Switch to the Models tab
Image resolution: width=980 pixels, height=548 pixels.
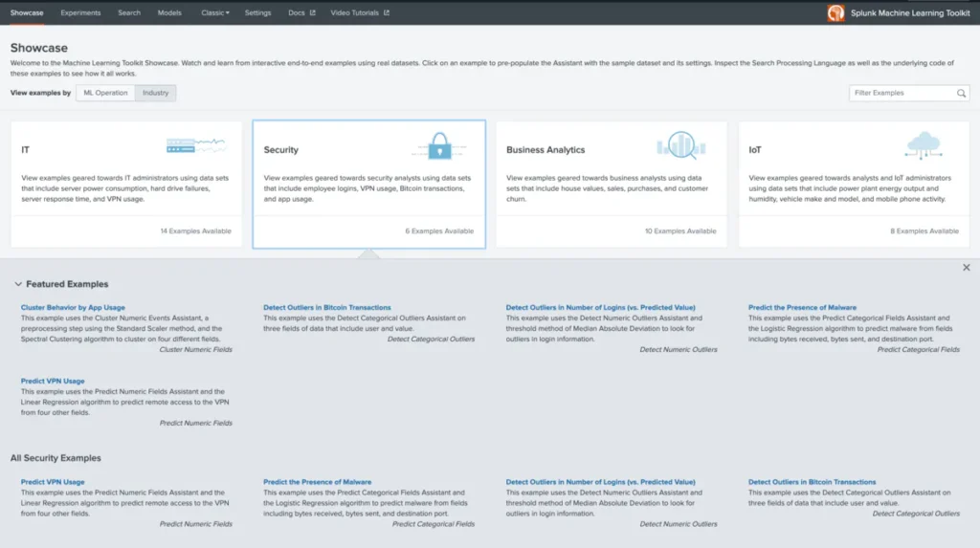[169, 12]
